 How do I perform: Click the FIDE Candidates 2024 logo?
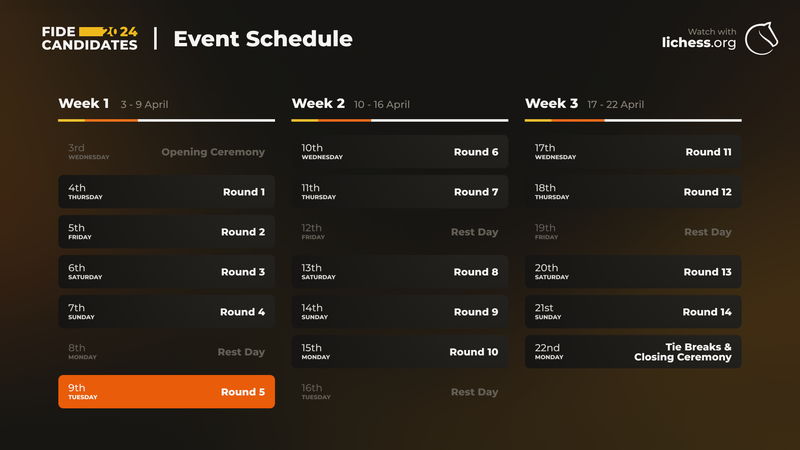click(x=90, y=38)
